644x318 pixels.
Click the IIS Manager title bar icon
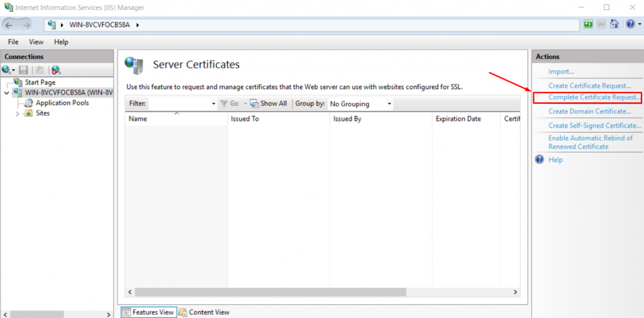8,7
